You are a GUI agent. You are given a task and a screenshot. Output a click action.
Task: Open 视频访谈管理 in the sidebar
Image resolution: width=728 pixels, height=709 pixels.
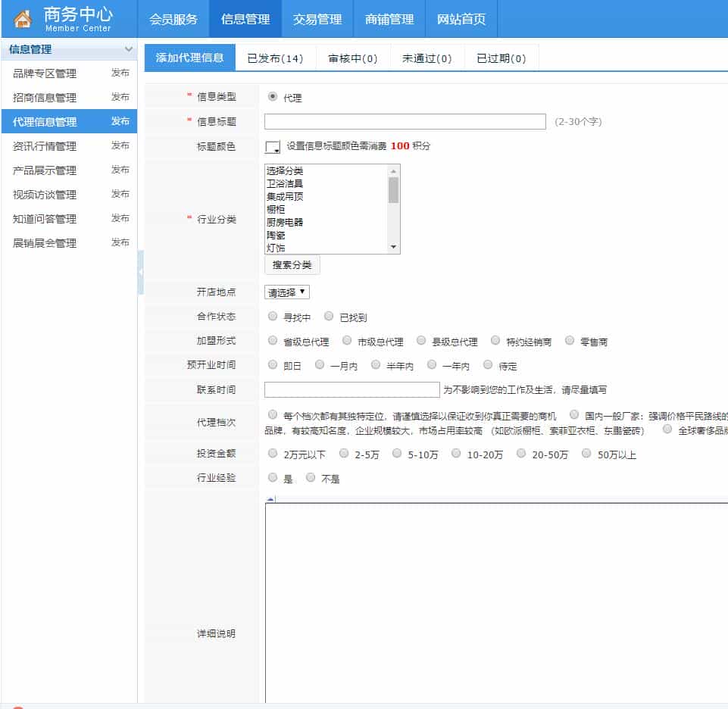click(45, 195)
